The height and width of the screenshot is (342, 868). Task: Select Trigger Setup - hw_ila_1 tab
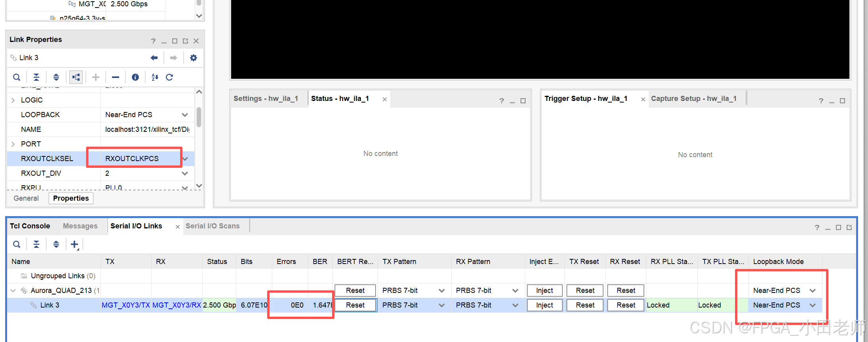(x=586, y=99)
